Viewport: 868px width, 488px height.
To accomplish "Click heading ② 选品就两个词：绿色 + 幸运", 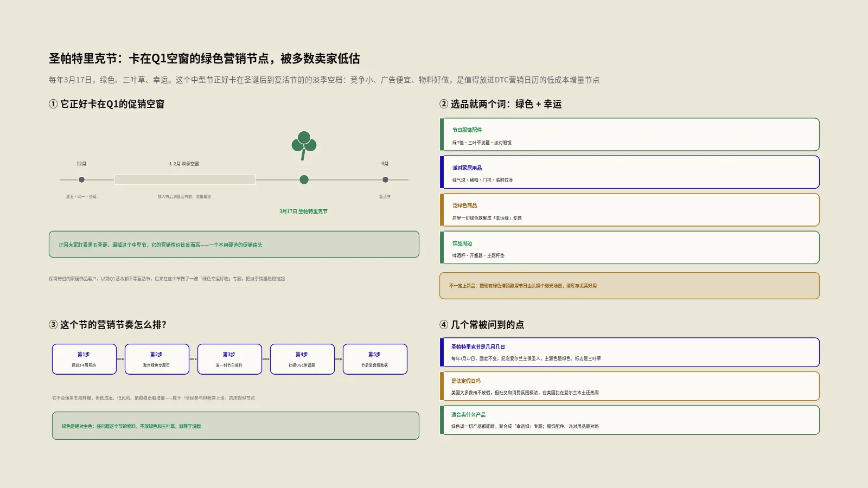I will click(501, 104).
